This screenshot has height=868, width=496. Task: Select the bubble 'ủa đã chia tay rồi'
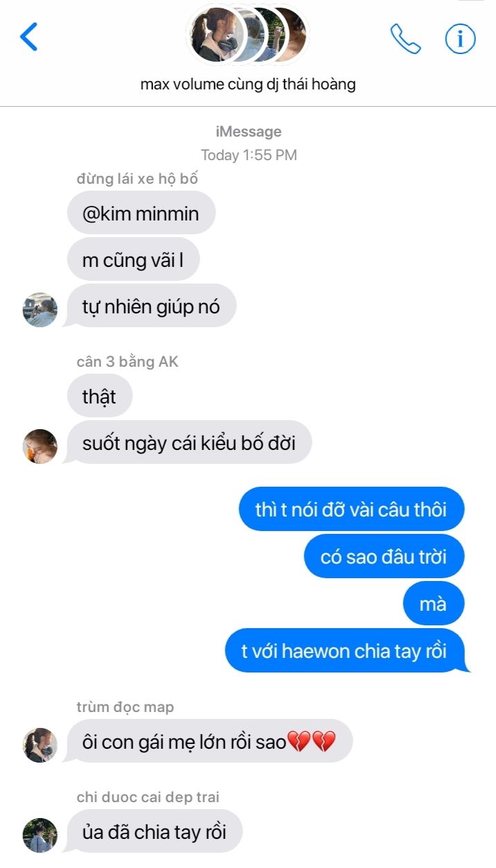point(152,831)
